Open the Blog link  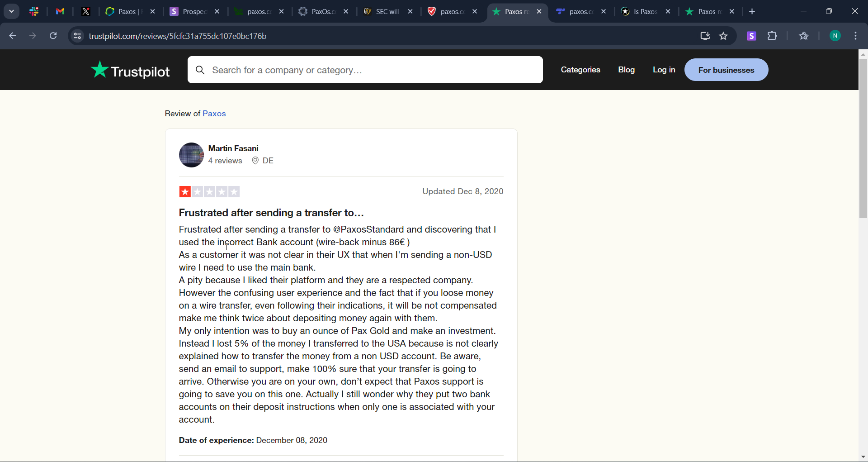coord(627,70)
